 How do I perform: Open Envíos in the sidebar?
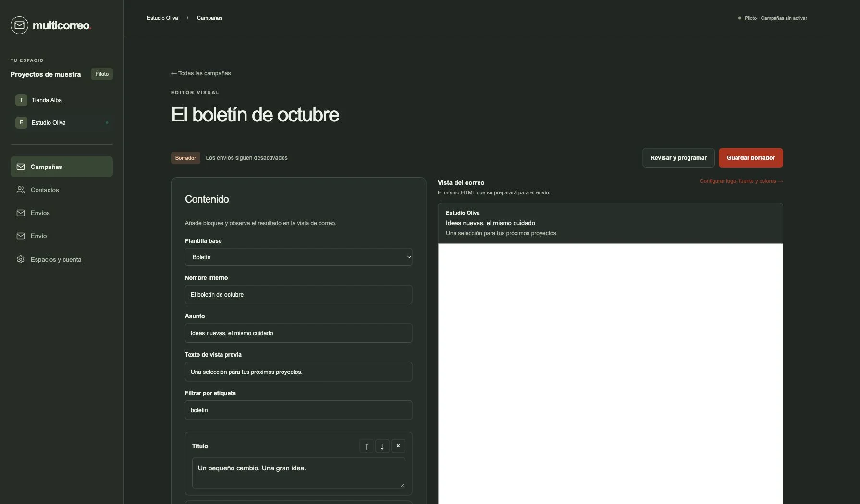61,213
